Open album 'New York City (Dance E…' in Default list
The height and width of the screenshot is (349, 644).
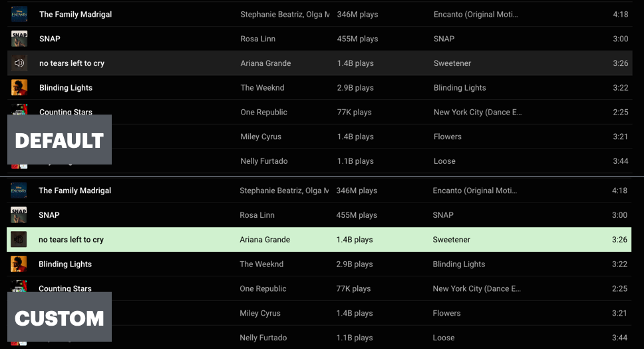[x=478, y=112]
